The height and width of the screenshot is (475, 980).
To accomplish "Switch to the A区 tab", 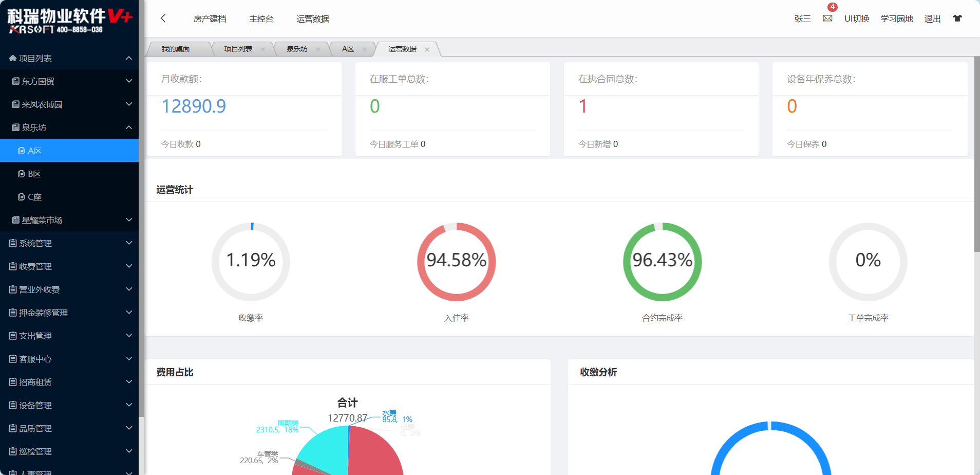I will point(348,49).
